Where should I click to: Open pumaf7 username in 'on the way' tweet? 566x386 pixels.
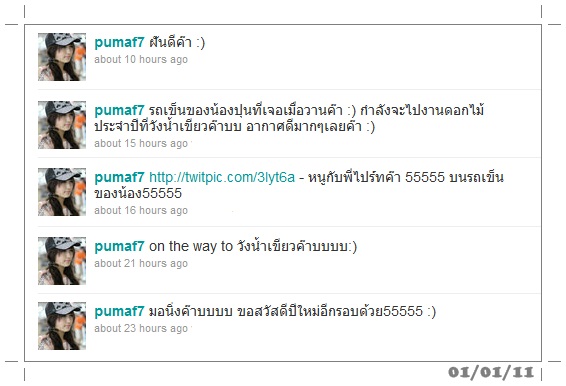(x=119, y=247)
